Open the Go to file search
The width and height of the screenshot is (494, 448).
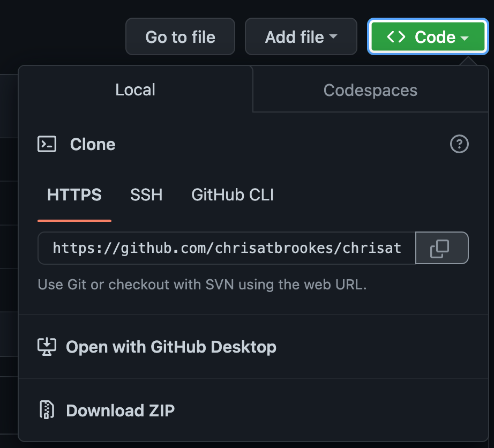point(180,37)
